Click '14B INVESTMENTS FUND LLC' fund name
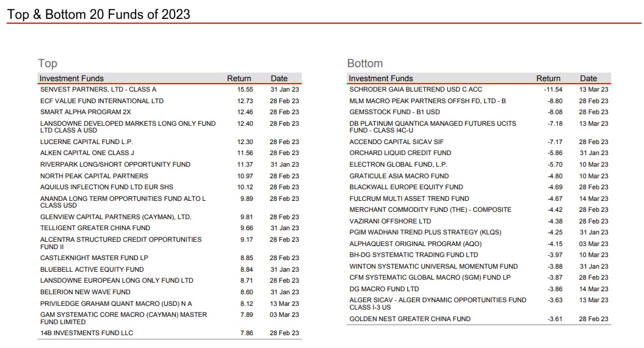 pos(87,333)
